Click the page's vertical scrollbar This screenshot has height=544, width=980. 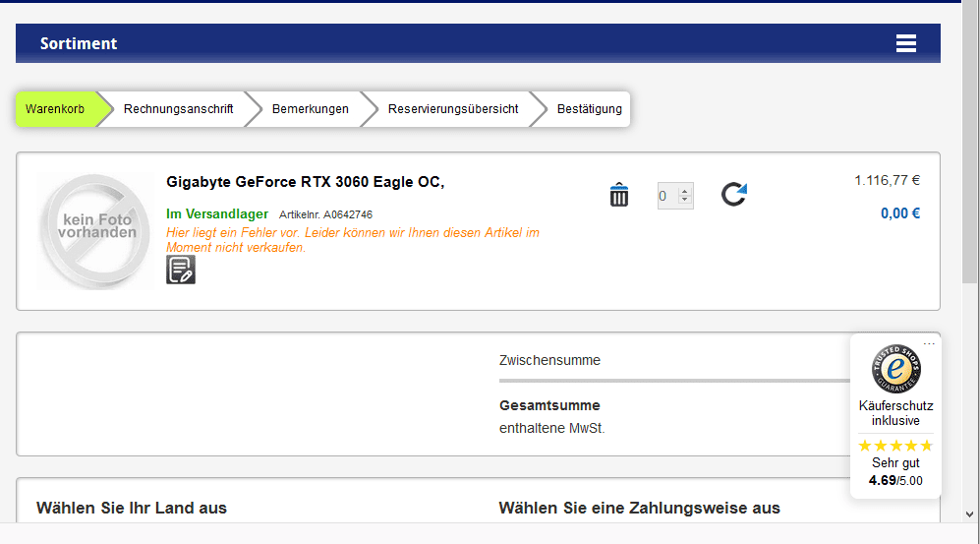[970, 141]
